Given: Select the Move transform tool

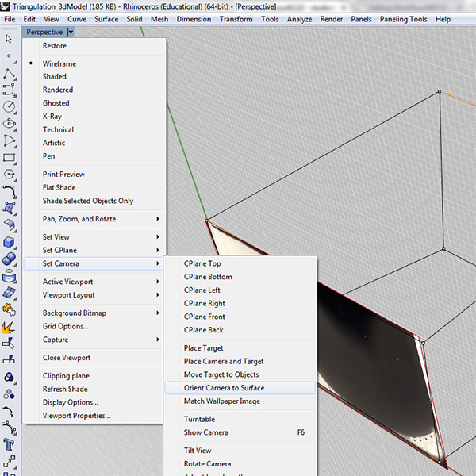Looking at the screenshot, I should pos(9,462).
